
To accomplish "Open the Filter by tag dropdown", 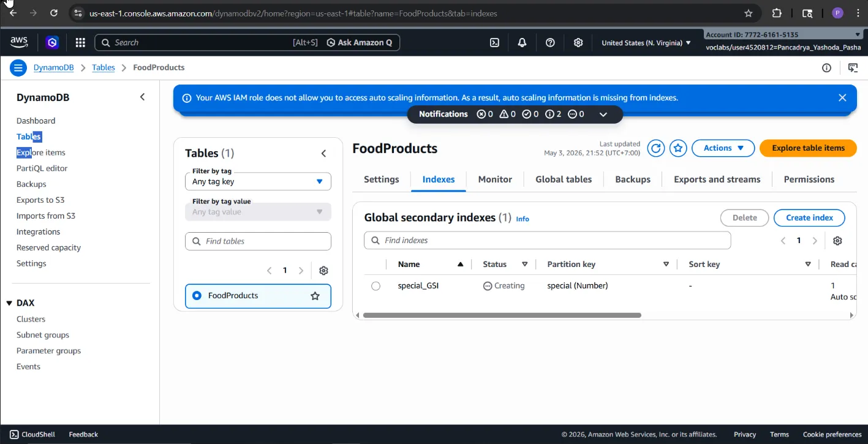I will [x=258, y=181].
